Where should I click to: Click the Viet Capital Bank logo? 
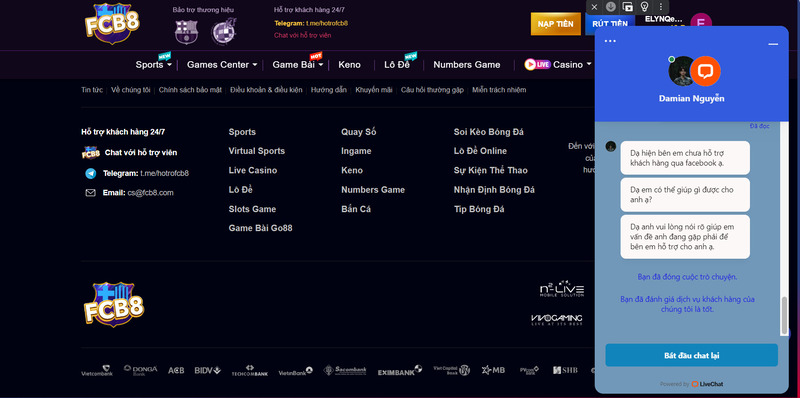click(452, 370)
